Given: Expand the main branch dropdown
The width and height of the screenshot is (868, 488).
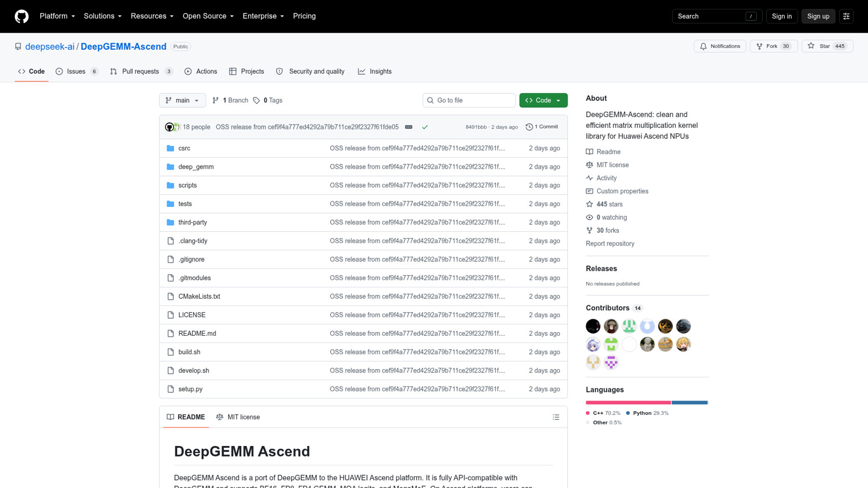Looking at the screenshot, I should pos(182,100).
